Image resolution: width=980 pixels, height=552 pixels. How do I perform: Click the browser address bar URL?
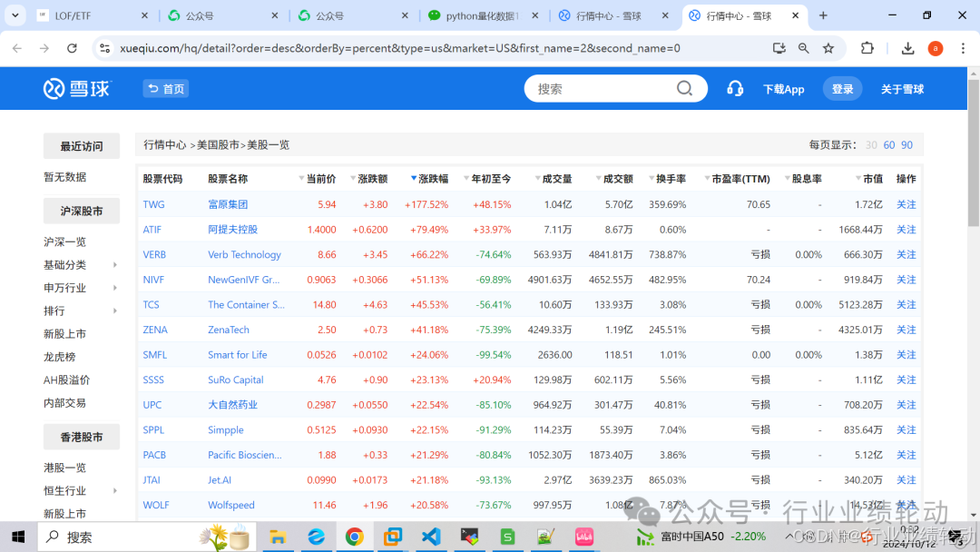(400, 48)
